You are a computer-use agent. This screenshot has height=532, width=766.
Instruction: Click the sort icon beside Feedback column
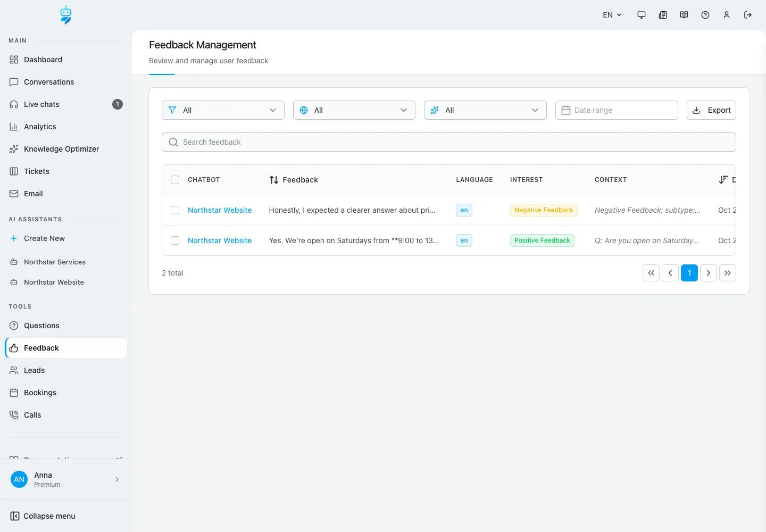274,180
